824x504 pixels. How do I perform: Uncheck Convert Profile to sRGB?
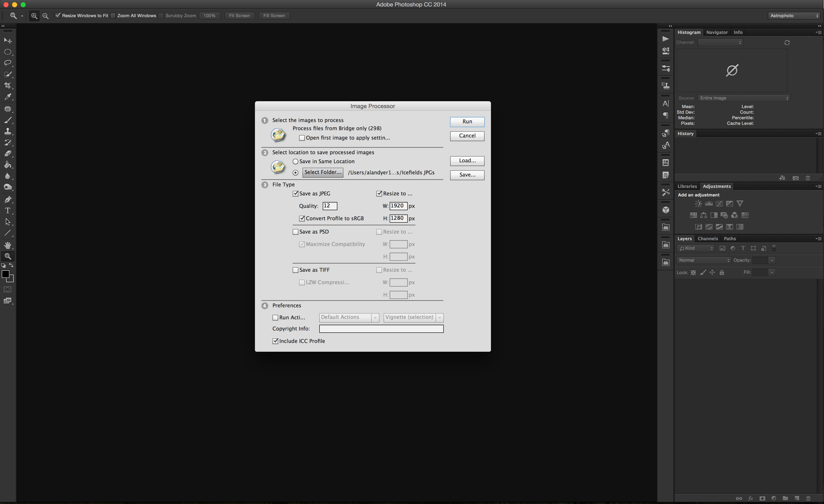point(302,218)
